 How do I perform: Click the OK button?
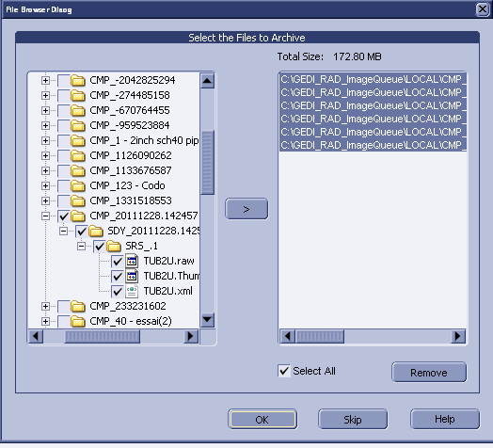tap(262, 420)
